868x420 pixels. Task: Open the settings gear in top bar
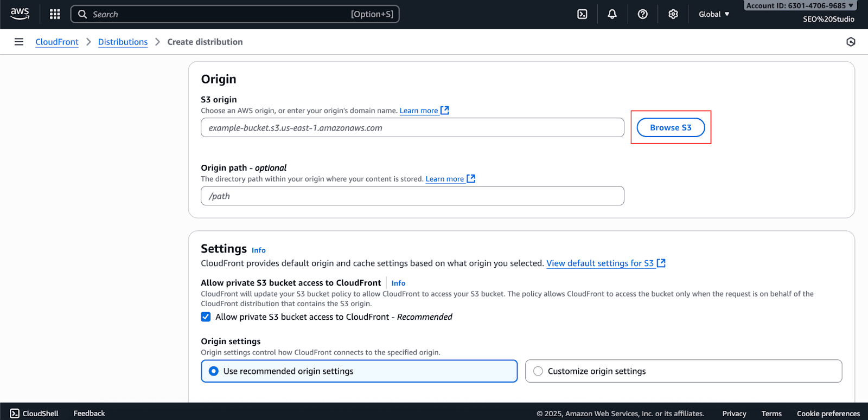(673, 14)
